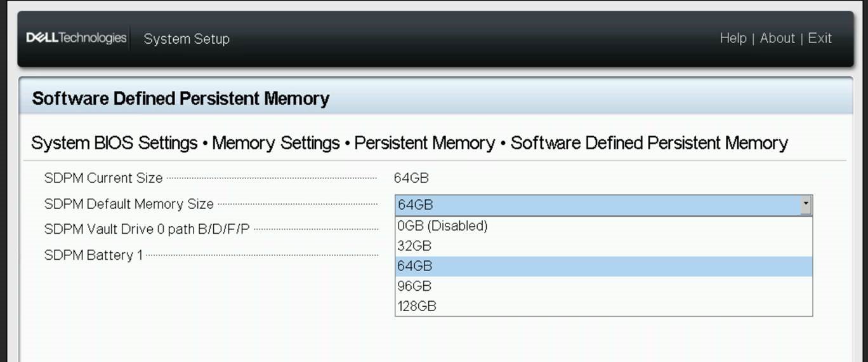
Task: Pick the highlighted 64GB list option
Action: (414, 266)
